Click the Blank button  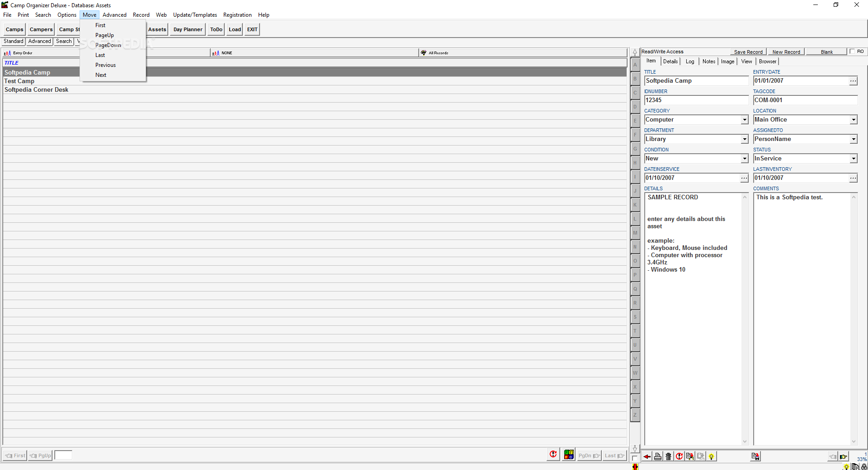point(827,52)
